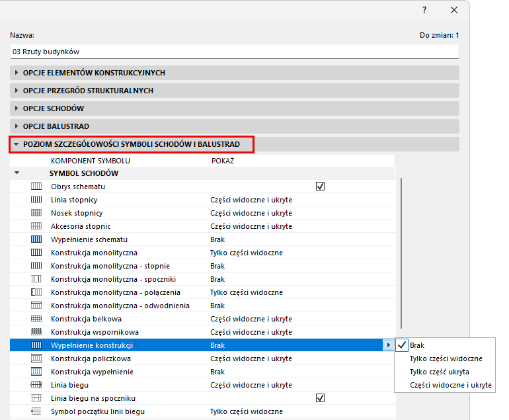Uncheck the Linia biegu na spoczniku checkbox
Screen dimensions: 509x420
tap(320, 398)
